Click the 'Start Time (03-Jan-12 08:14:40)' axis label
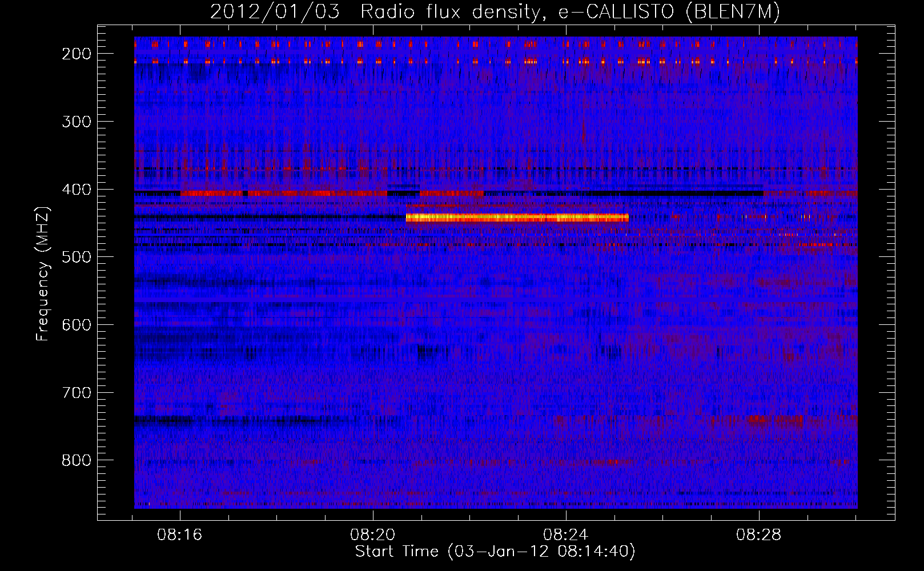This screenshot has height=571, width=924. 495,552
